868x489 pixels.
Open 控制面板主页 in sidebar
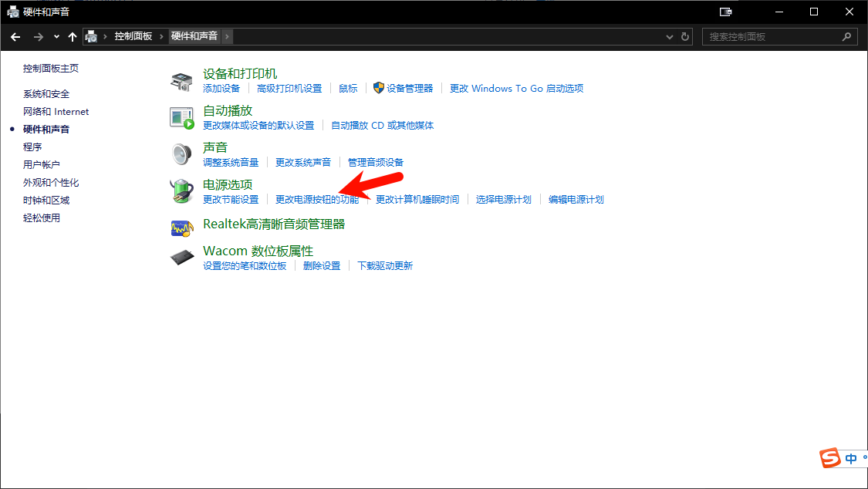click(51, 69)
